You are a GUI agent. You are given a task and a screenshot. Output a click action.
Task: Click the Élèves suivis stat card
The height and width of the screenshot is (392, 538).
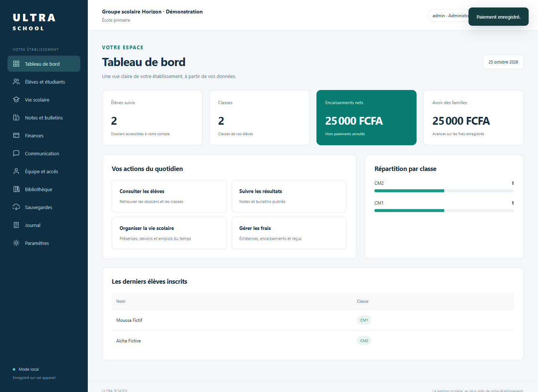152,118
